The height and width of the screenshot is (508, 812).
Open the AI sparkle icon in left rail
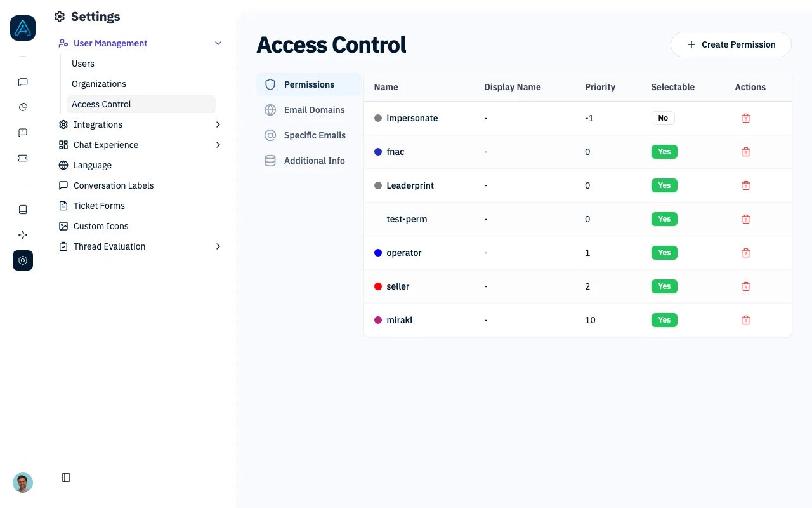click(x=23, y=235)
